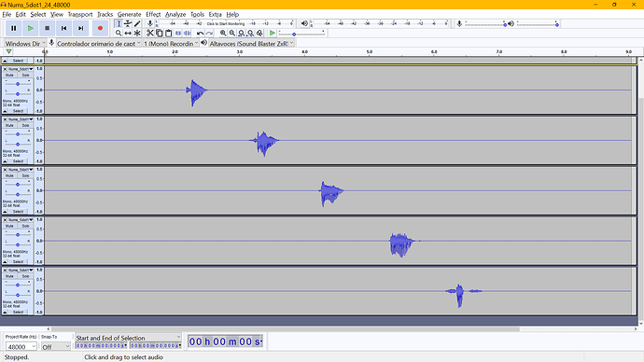Viewport: 644px width, 362px height.
Task: Mute the track with audio near 3.4 seconds
Action: tap(9, 125)
